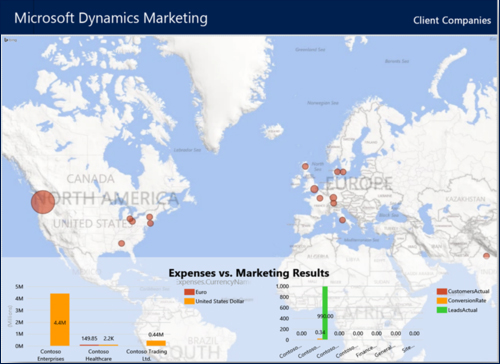Click the Bing logo on the map

[10, 40]
